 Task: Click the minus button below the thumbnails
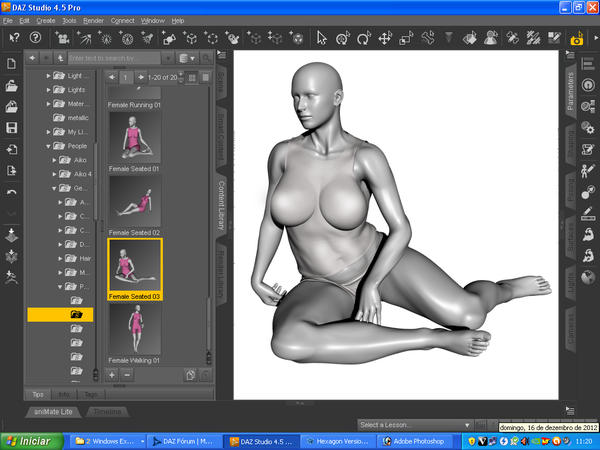pyautogui.click(x=127, y=374)
